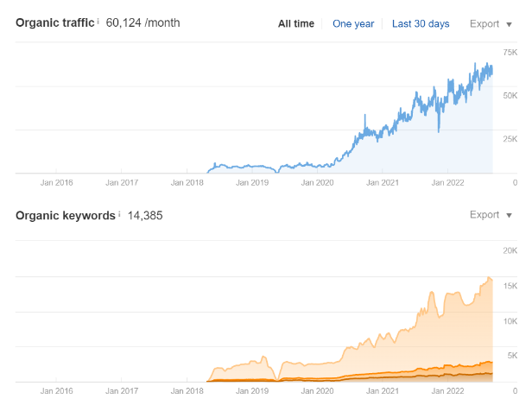The image size is (532, 405).
Task: Click the light orange keywords area peak
Action: pyautogui.click(x=490, y=278)
